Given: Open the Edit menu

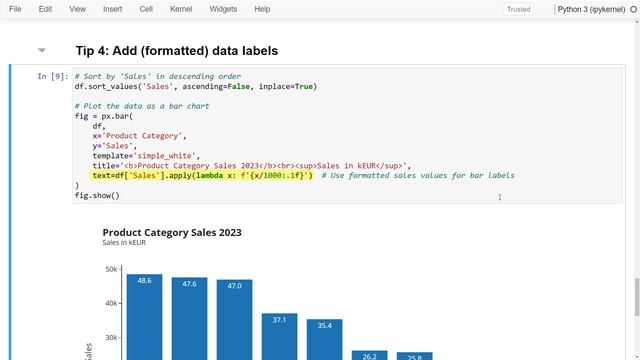Looking at the screenshot, I should (x=45, y=9).
